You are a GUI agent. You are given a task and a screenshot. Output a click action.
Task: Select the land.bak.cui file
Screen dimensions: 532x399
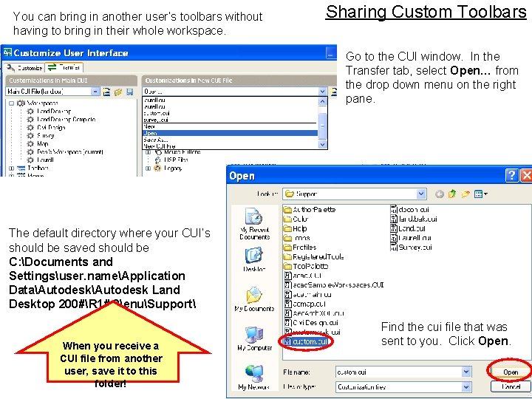click(x=415, y=219)
